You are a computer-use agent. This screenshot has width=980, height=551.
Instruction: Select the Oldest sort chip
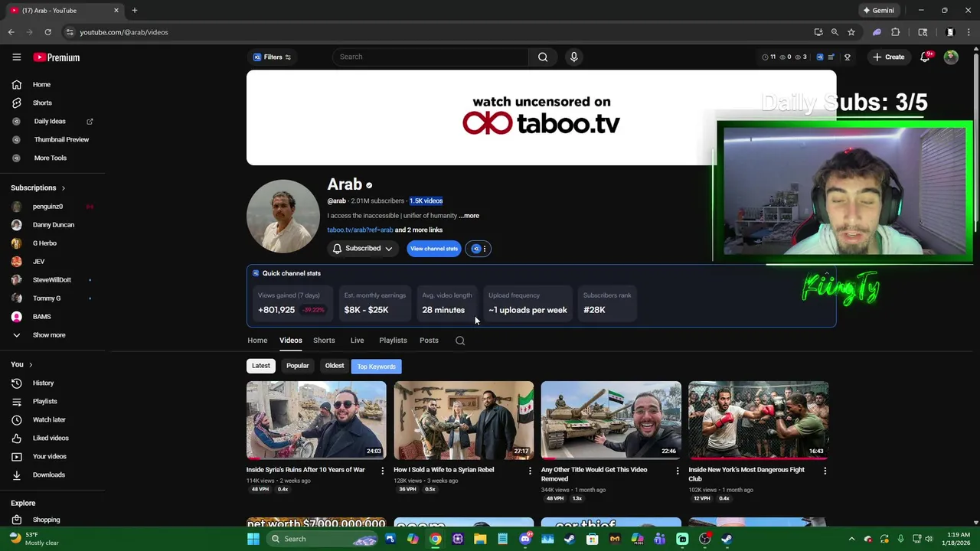[335, 366]
